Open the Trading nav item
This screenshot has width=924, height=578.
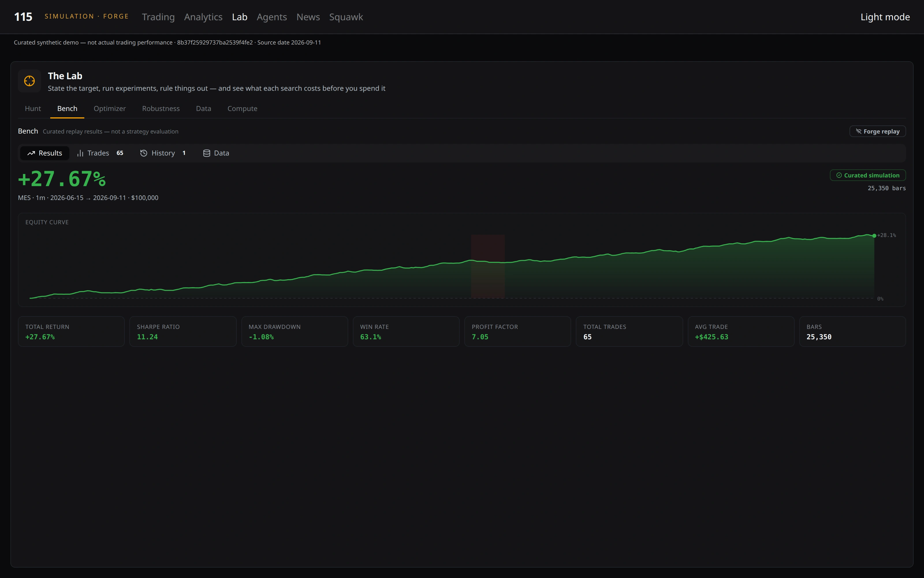[158, 17]
